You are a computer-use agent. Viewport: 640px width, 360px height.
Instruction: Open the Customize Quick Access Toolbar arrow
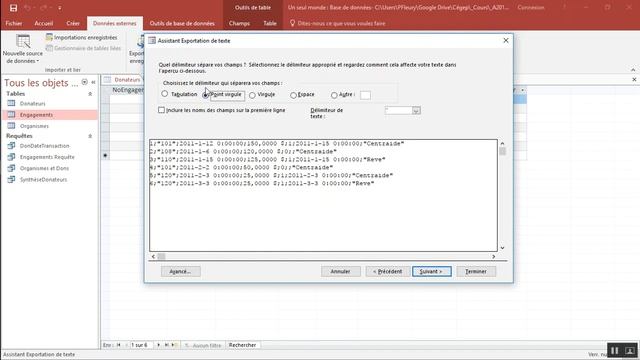pyautogui.click(x=60, y=8)
